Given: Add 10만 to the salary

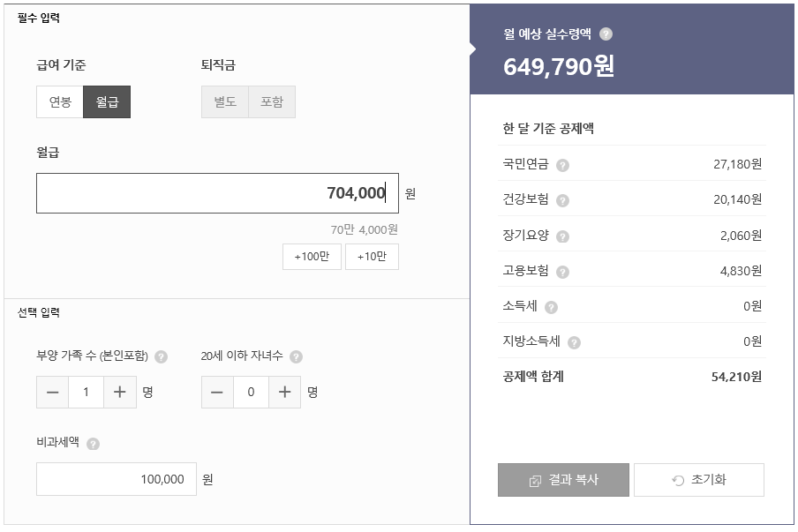Looking at the screenshot, I should point(372,257).
